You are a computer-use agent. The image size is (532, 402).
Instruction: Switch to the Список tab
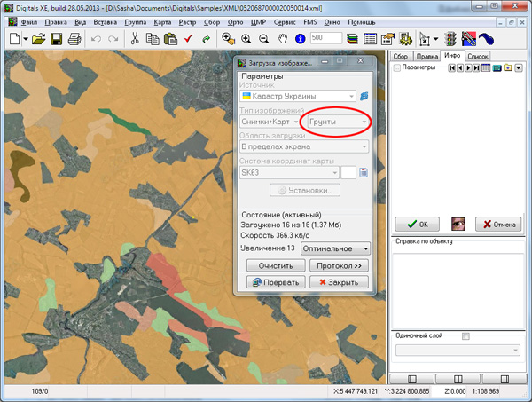(x=478, y=56)
